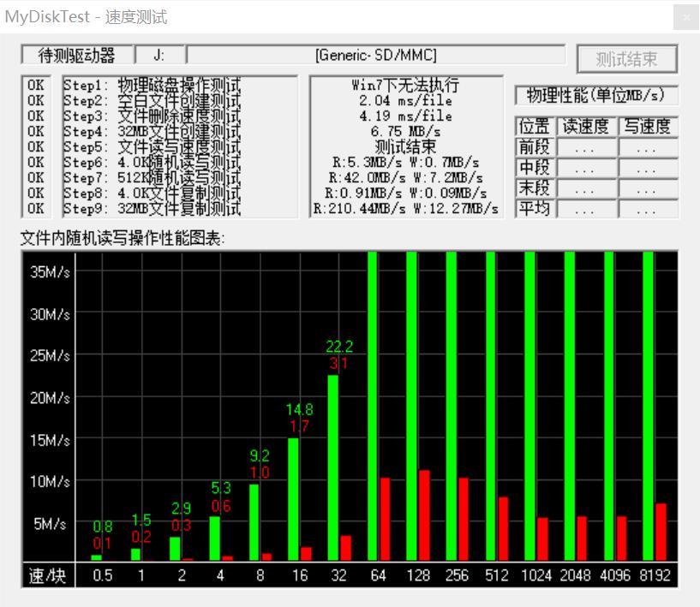Click the 前段 read speed cell

pos(586,147)
